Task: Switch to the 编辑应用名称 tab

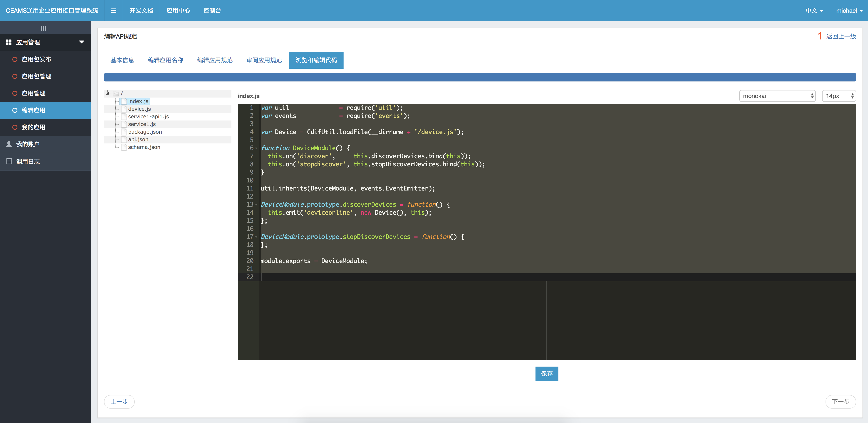Action: 165,60
